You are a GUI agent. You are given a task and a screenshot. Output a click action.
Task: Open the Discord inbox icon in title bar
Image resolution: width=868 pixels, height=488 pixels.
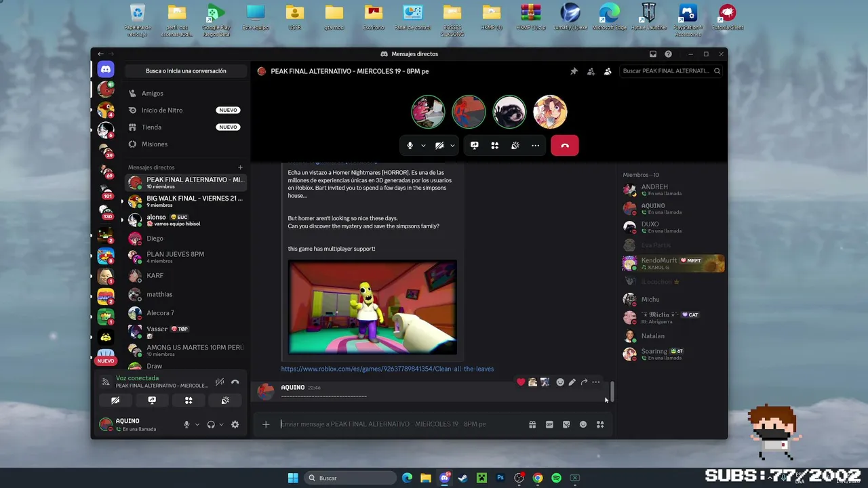click(x=653, y=54)
